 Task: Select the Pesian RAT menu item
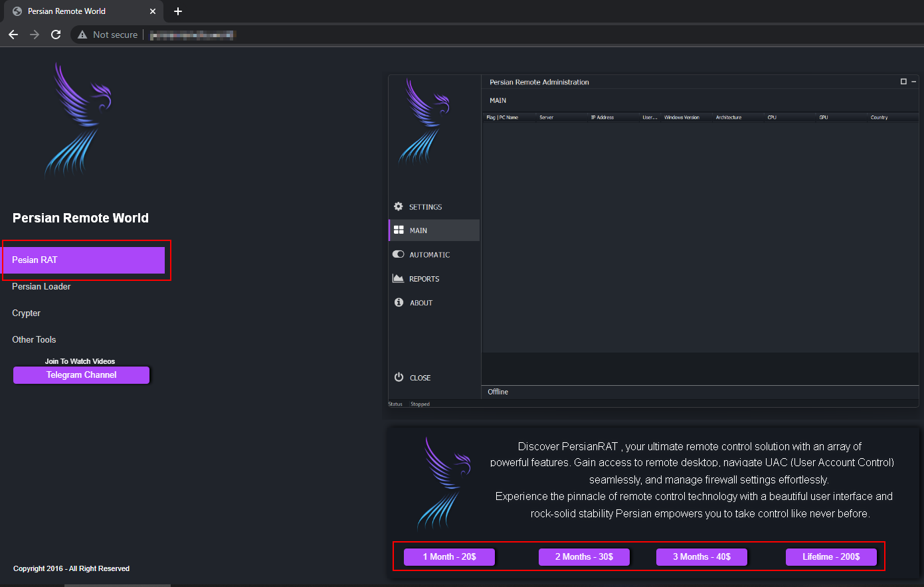tap(84, 260)
